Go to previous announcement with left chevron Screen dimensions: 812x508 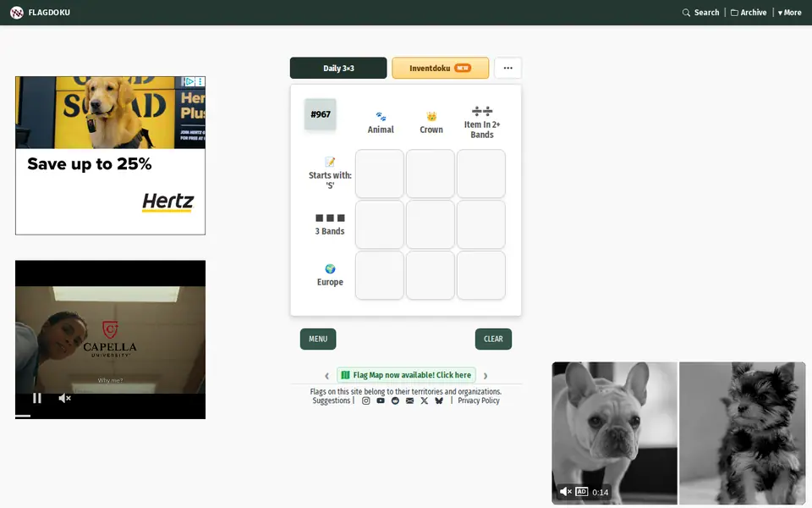(x=326, y=375)
